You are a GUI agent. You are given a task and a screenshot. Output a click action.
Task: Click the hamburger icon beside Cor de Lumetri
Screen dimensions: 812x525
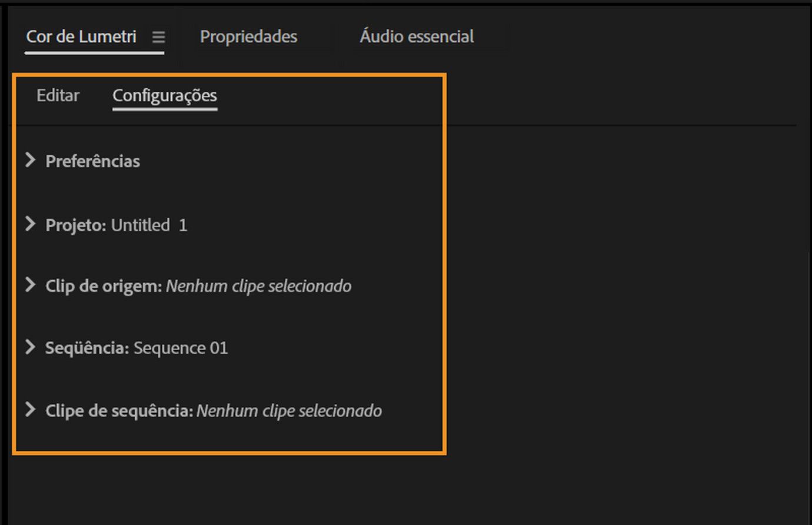pos(158,36)
